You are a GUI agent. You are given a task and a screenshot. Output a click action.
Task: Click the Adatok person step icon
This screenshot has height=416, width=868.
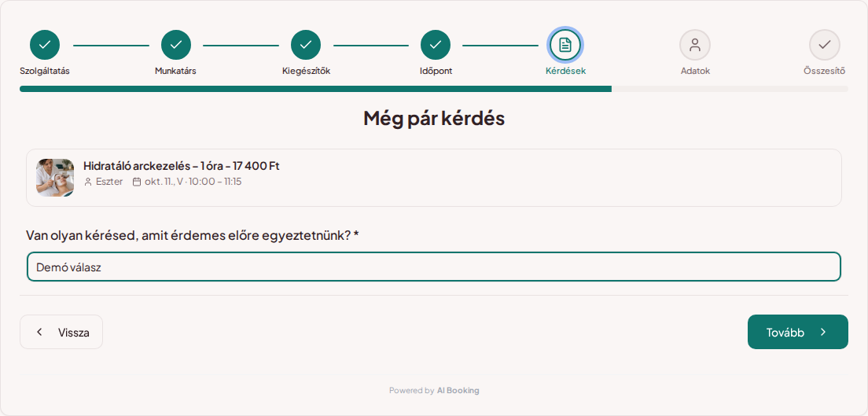[x=695, y=45]
